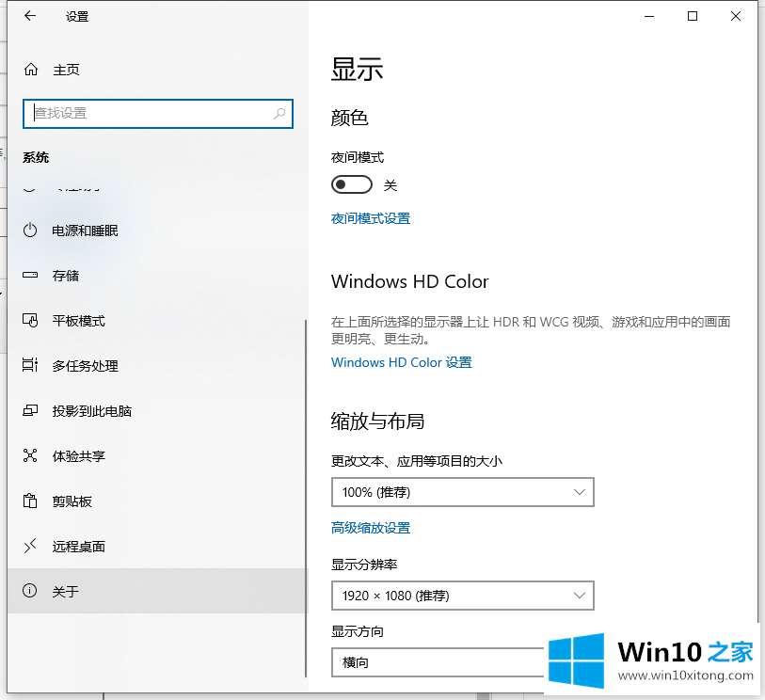Click the sidebar vertical scrollbar
This screenshot has height=700, width=765.
[x=306, y=498]
